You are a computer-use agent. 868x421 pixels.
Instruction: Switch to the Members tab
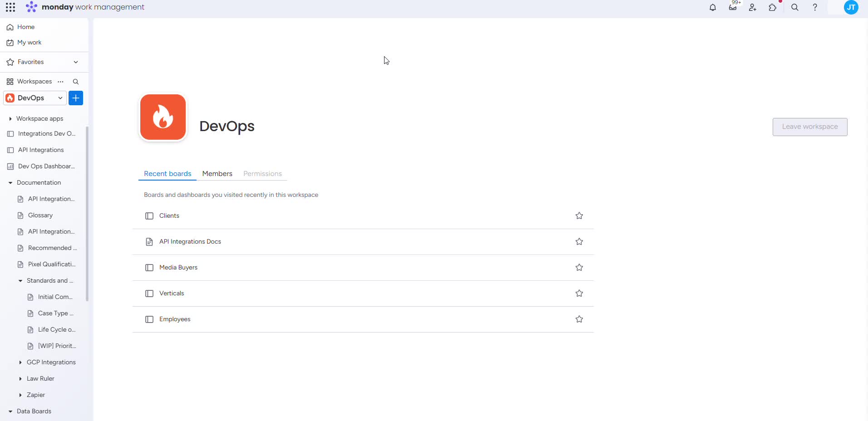[x=217, y=174]
